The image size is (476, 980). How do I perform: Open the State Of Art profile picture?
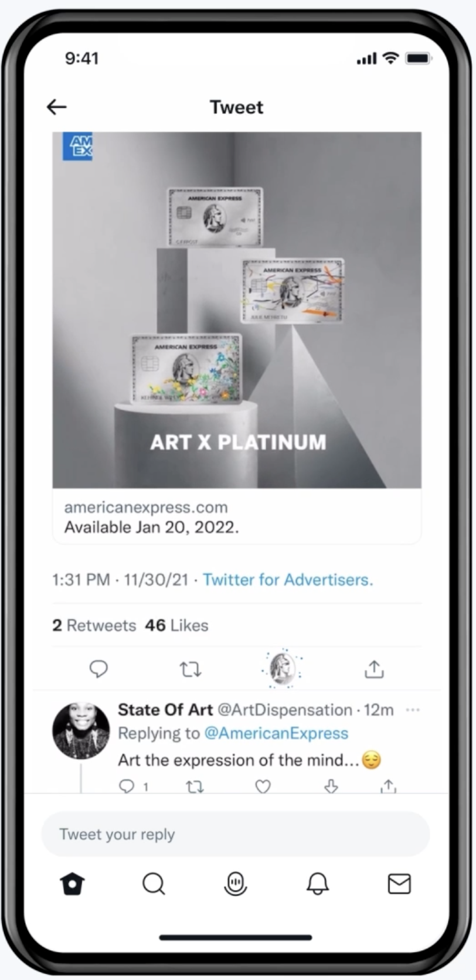tap(81, 731)
